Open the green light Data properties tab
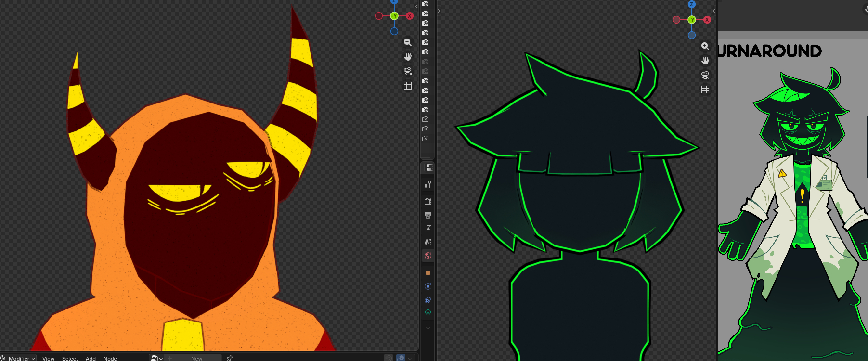 pos(428,313)
